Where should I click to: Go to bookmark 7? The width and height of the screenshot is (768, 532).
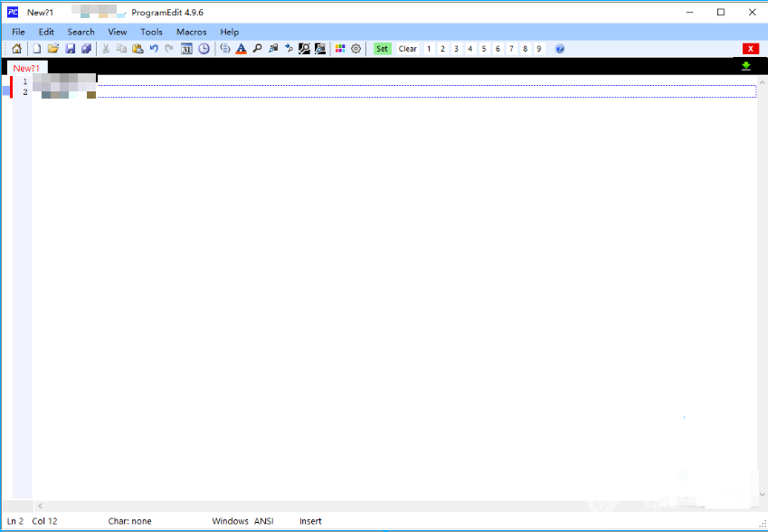(x=511, y=49)
